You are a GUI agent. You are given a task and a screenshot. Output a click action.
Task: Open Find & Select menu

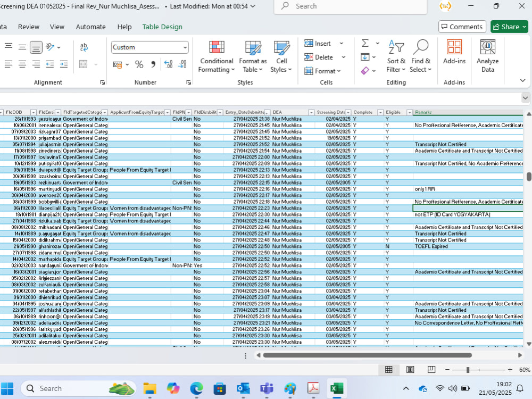420,56
